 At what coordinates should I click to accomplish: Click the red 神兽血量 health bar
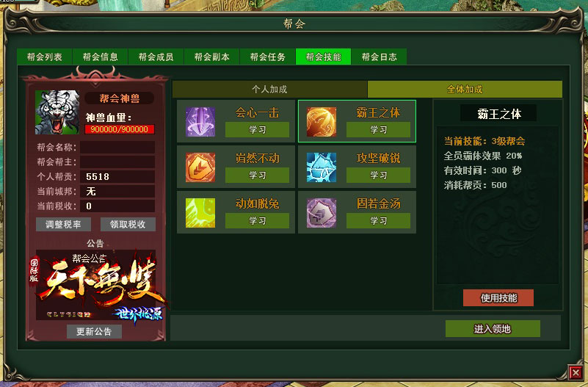coord(120,129)
